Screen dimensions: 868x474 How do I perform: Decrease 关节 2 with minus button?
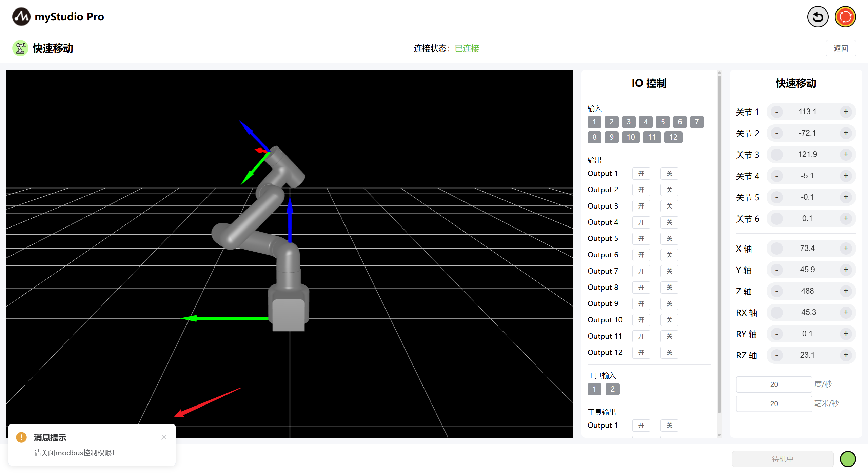tap(777, 133)
